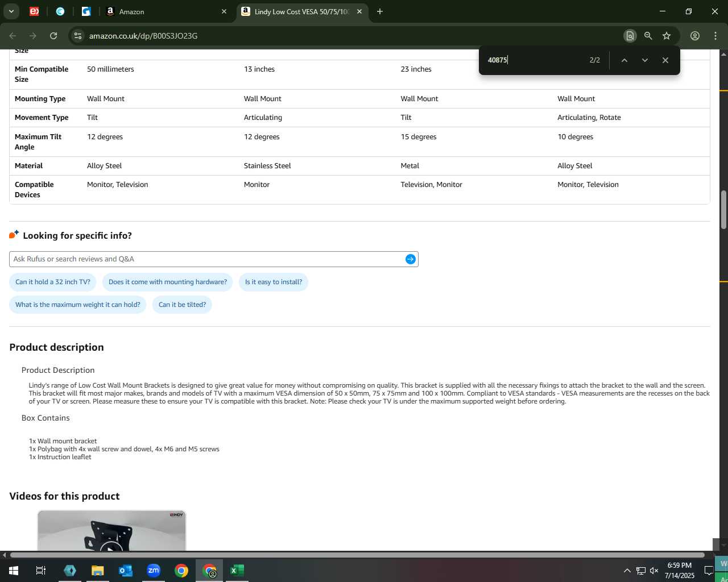Click the 'Television, Monitor' cell

[x=431, y=185]
